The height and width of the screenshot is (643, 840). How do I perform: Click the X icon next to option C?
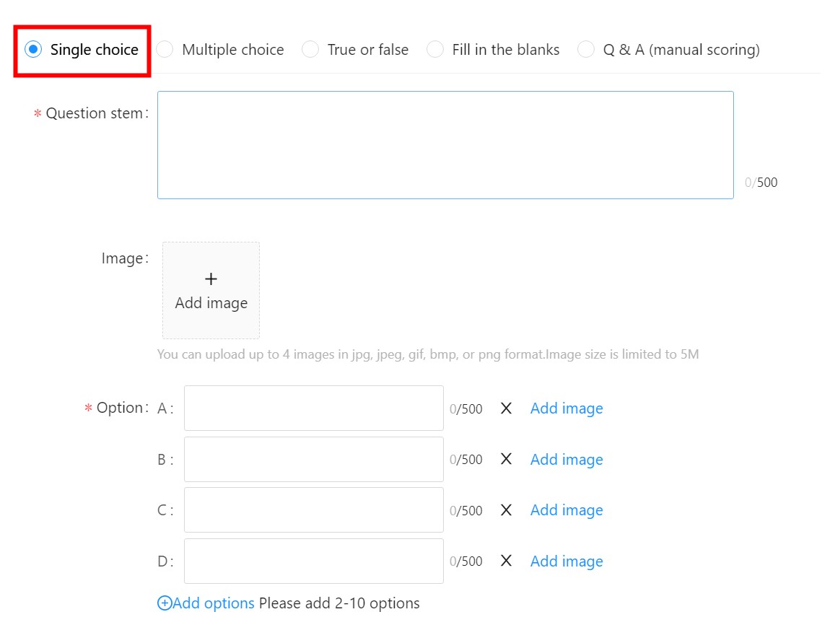pyautogui.click(x=506, y=510)
